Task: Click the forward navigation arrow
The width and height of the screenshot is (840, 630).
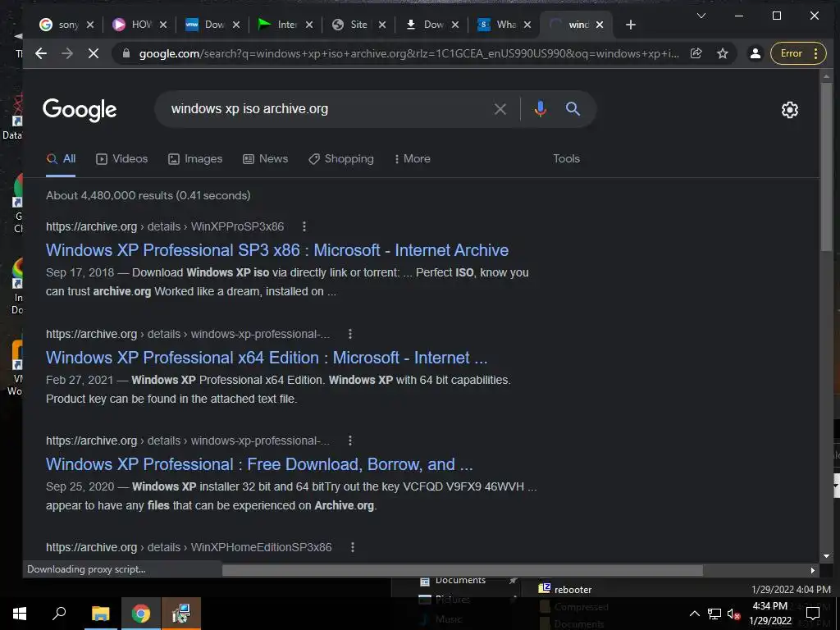Action: [67, 53]
